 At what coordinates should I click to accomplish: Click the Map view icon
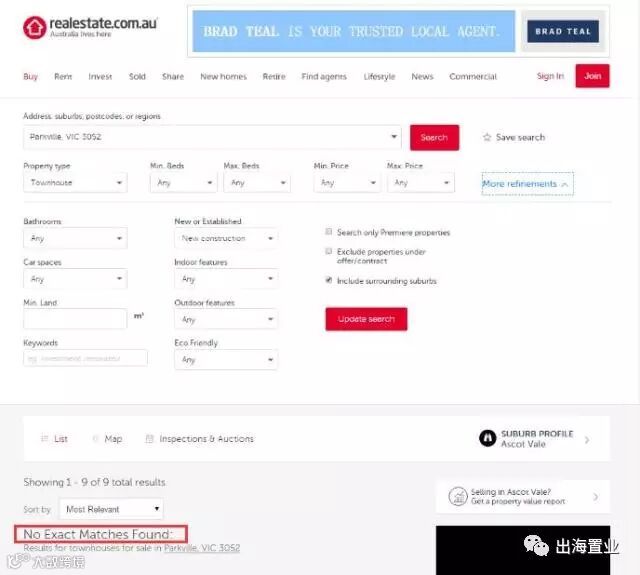coord(96,439)
